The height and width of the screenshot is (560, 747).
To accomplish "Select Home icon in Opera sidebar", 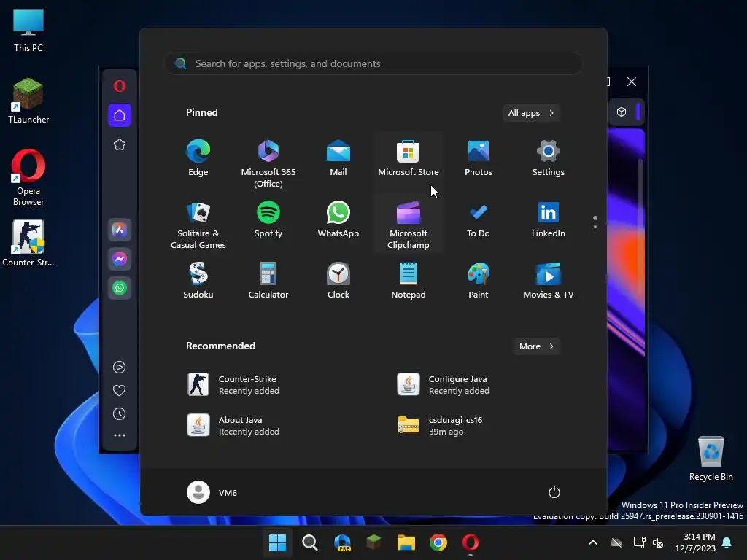I will tap(120, 115).
